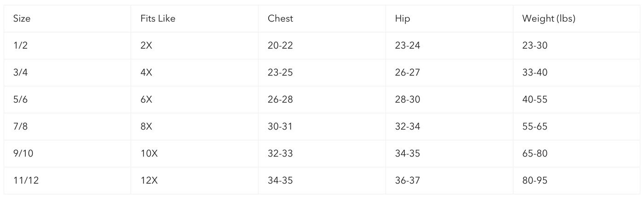Click the Hip column header
644x198 pixels.
[x=402, y=19]
